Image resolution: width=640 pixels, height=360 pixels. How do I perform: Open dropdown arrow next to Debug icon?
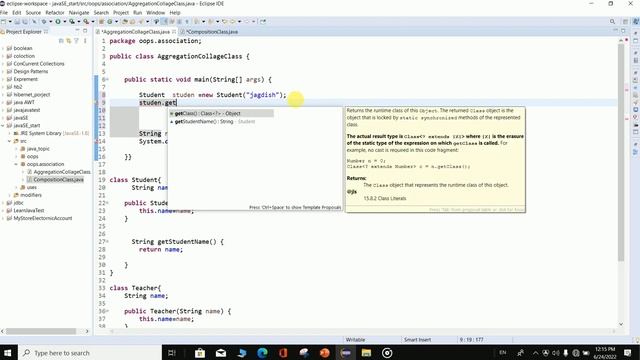(x=51, y=22)
